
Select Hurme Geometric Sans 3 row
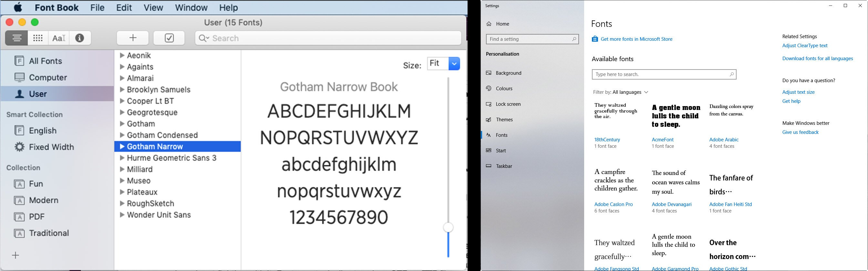178,158
